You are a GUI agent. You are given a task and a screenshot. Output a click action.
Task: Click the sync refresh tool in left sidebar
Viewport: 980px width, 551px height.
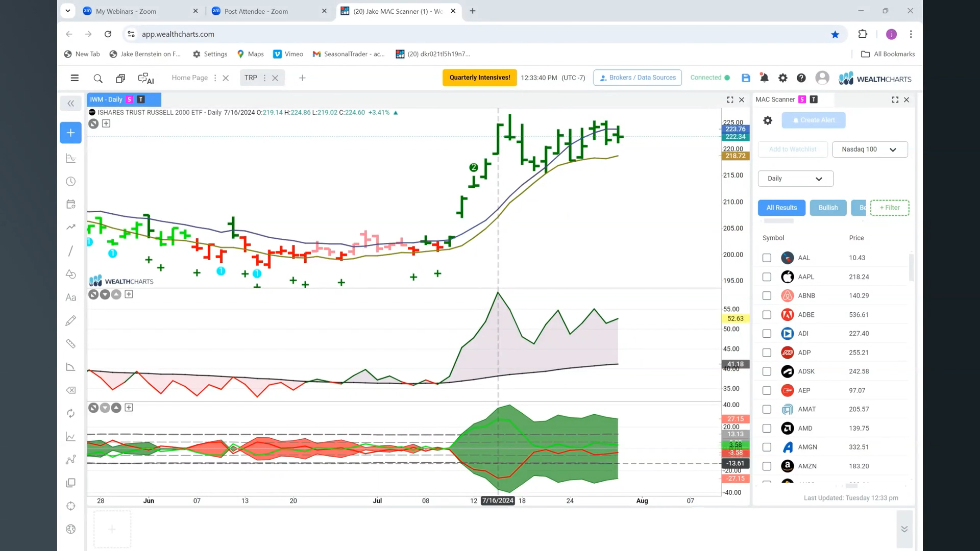[x=71, y=413]
